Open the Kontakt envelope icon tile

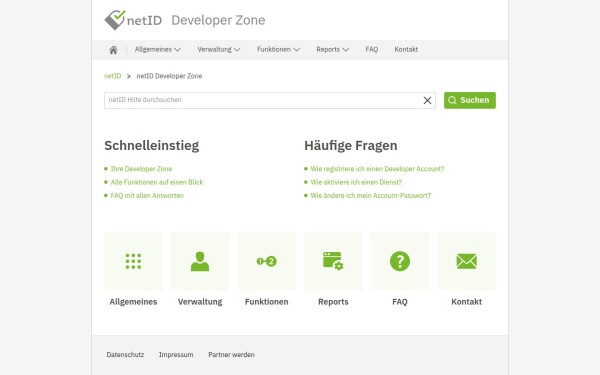466,261
